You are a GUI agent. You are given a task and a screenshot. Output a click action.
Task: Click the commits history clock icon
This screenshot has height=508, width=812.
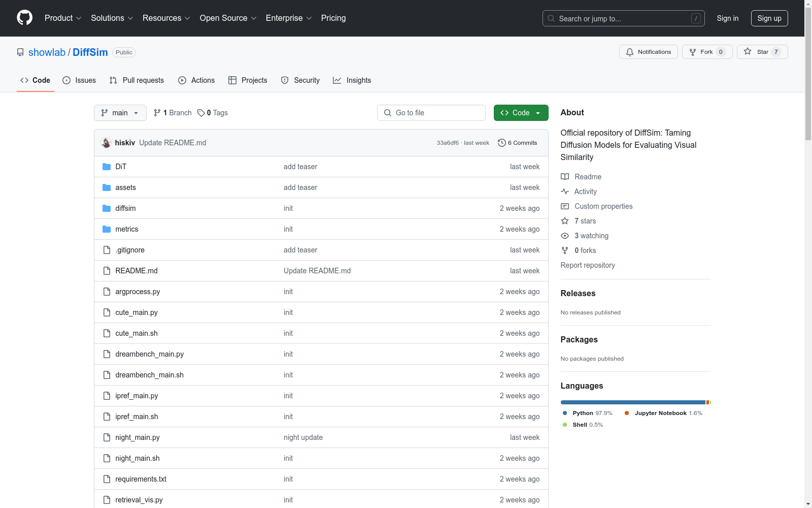click(502, 143)
